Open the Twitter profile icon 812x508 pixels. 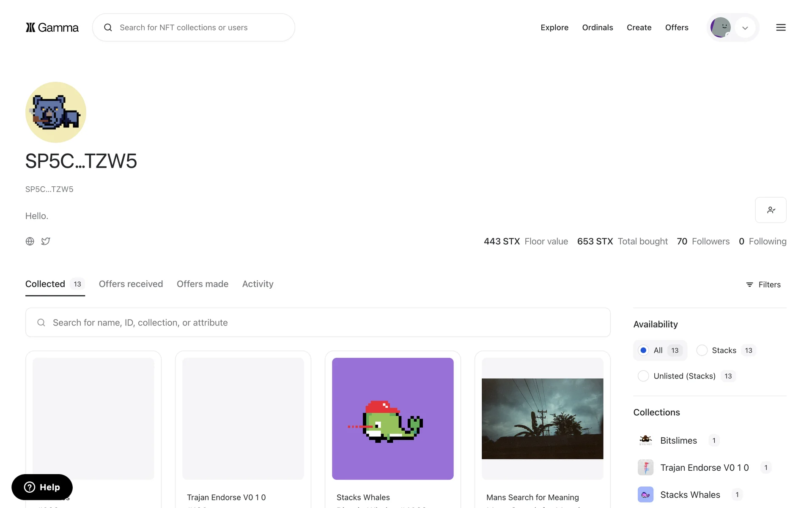pos(46,241)
